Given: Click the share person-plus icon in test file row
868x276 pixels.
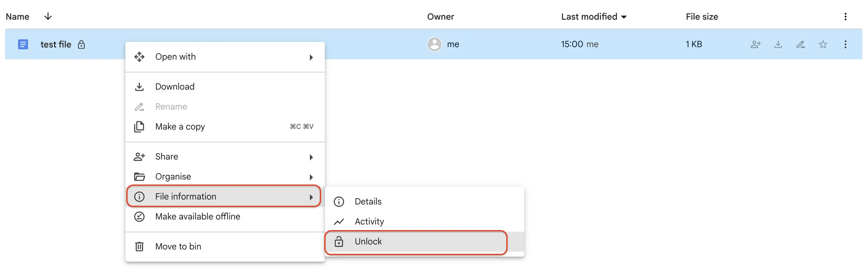Looking at the screenshot, I should pos(755,44).
